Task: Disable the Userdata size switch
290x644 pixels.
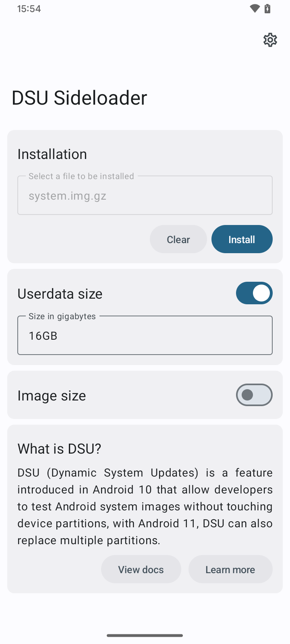Action: [254, 293]
